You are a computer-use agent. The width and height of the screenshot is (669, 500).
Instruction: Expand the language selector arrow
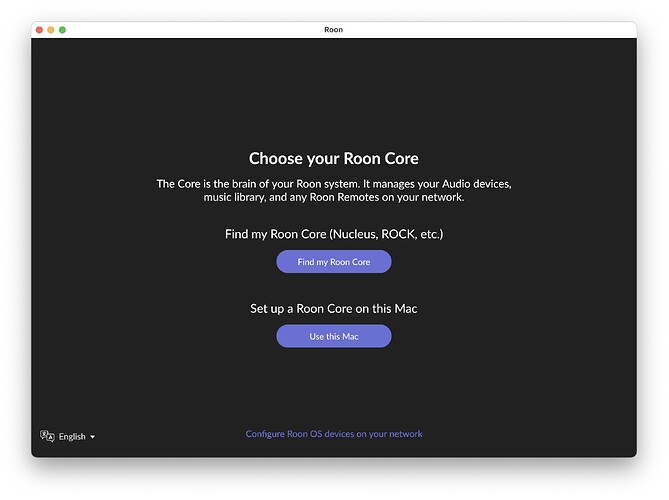point(93,437)
